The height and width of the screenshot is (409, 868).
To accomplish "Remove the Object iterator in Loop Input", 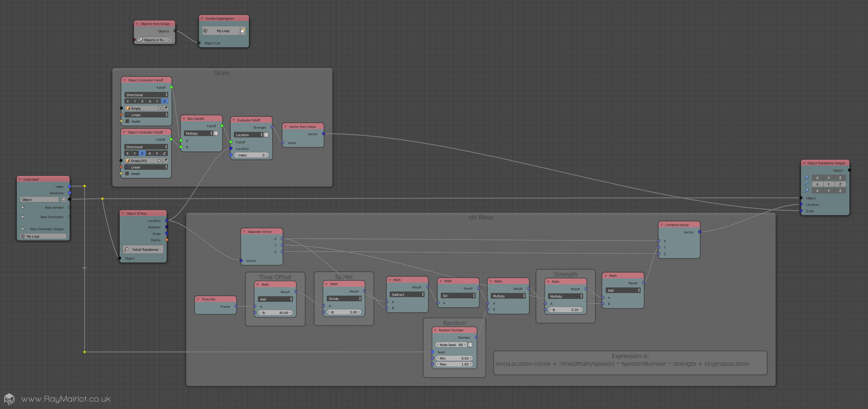I will click(x=64, y=200).
